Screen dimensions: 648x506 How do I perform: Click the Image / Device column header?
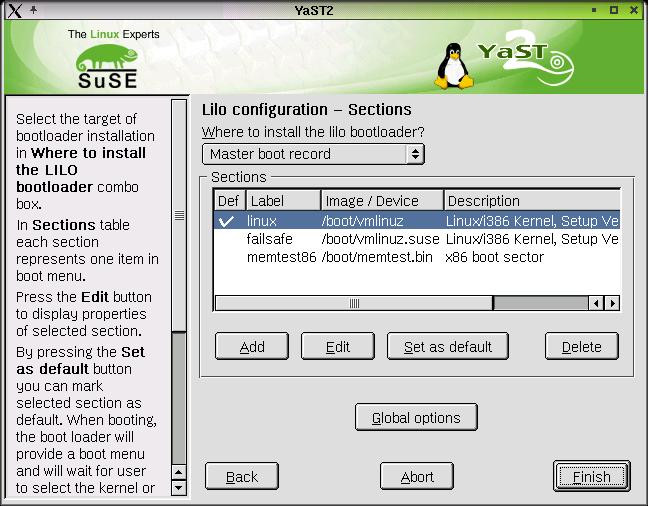382,201
